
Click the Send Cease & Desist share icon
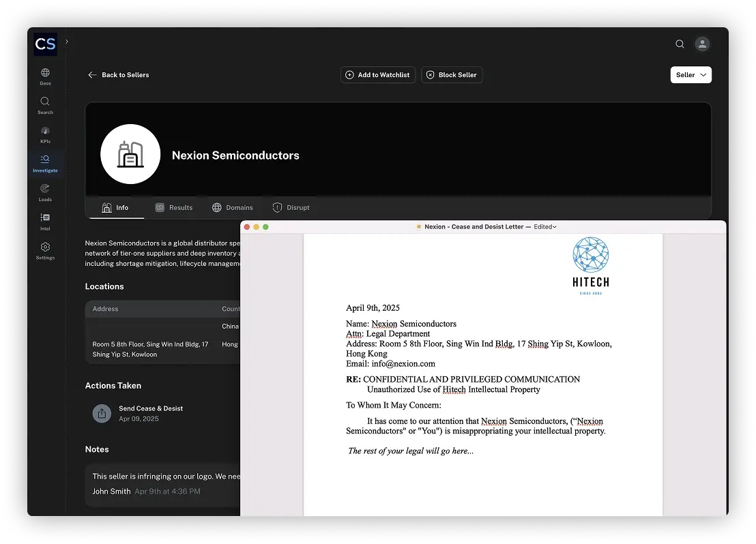tap(102, 413)
